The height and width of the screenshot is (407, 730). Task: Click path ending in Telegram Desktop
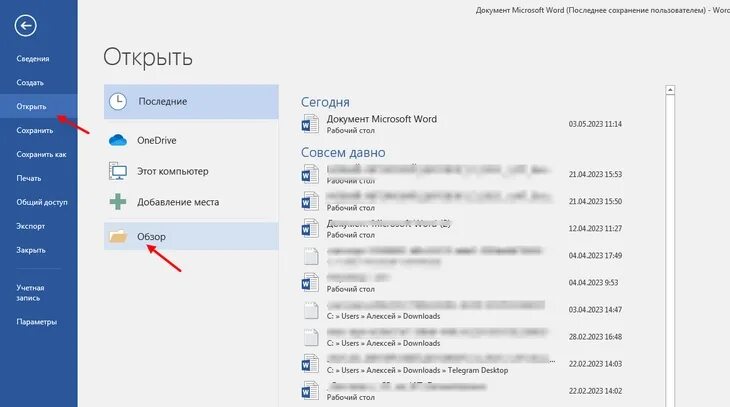(x=417, y=370)
